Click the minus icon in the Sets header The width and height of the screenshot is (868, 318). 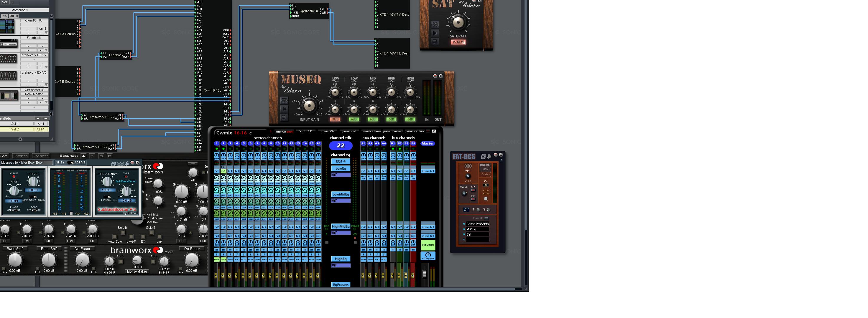[45, 118]
